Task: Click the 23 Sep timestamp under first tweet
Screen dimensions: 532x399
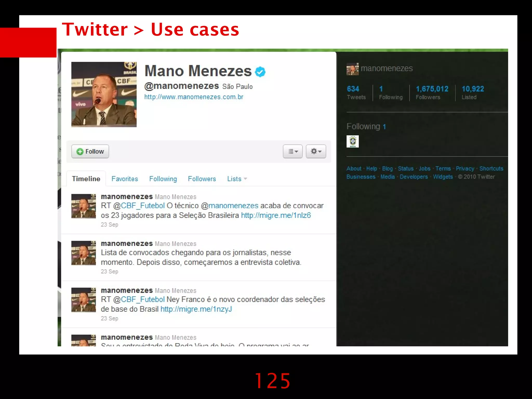Action: tap(109, 225)
